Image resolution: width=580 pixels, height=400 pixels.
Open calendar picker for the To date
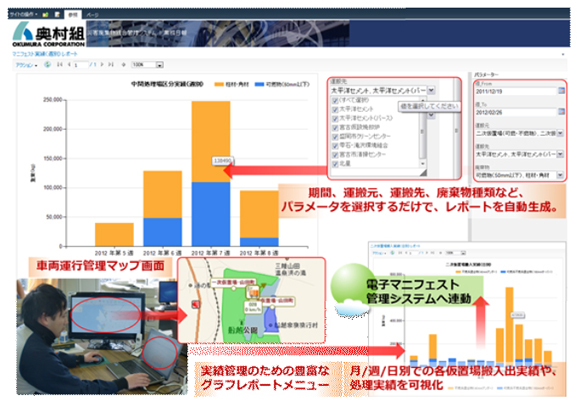click(x=561, y=111)
